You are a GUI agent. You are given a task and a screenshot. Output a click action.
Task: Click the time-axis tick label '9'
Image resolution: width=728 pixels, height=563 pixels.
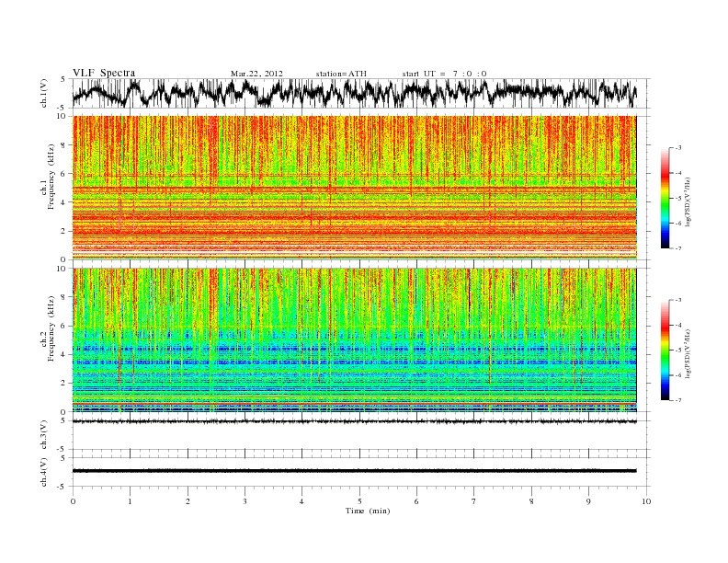pyautogui.click(x=588, y=501)
